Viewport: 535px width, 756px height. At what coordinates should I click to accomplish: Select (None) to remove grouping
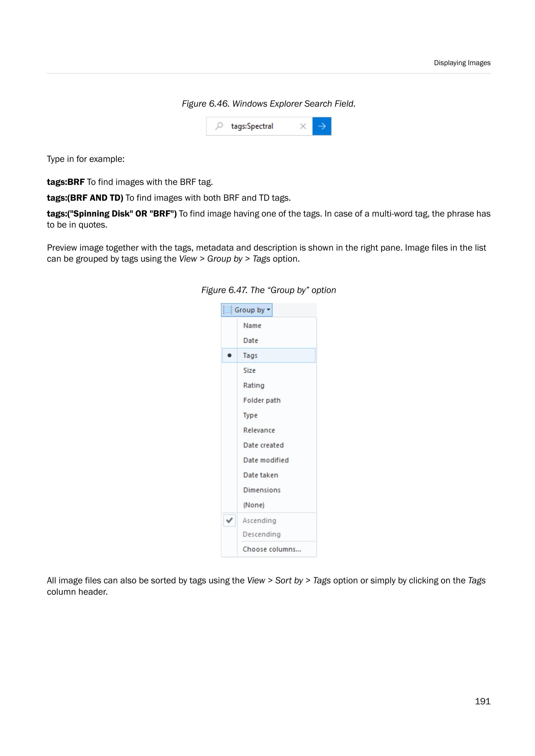[x=254, y=505]
